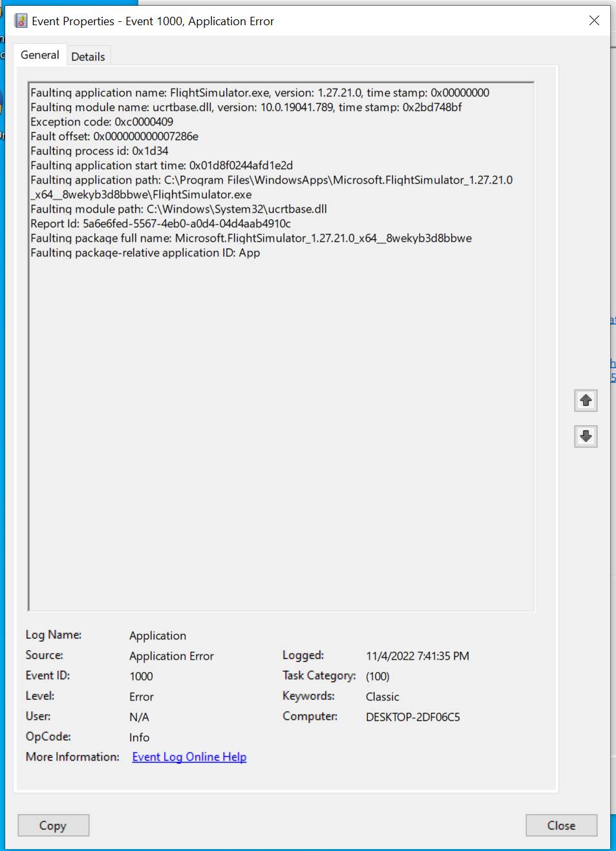Show the next event with the down arrow
The width and height of the screenshot is (616, 851).
(x=586, y=436)
